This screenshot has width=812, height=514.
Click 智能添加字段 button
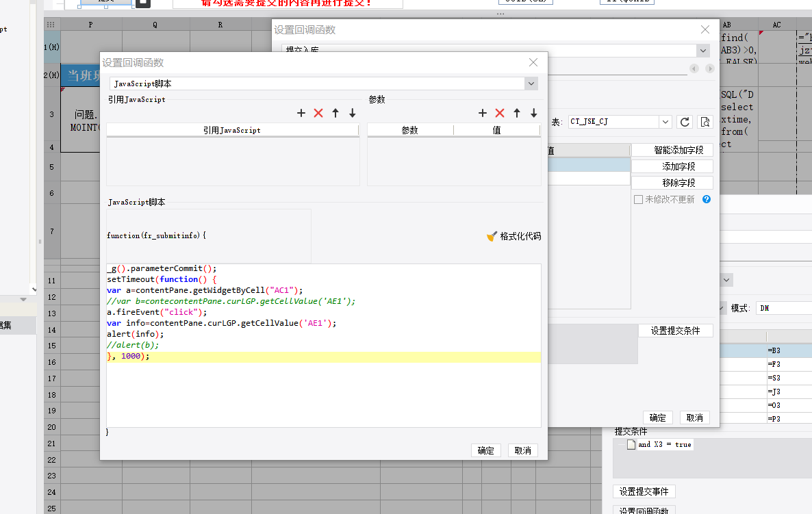[x=672, y=150]
